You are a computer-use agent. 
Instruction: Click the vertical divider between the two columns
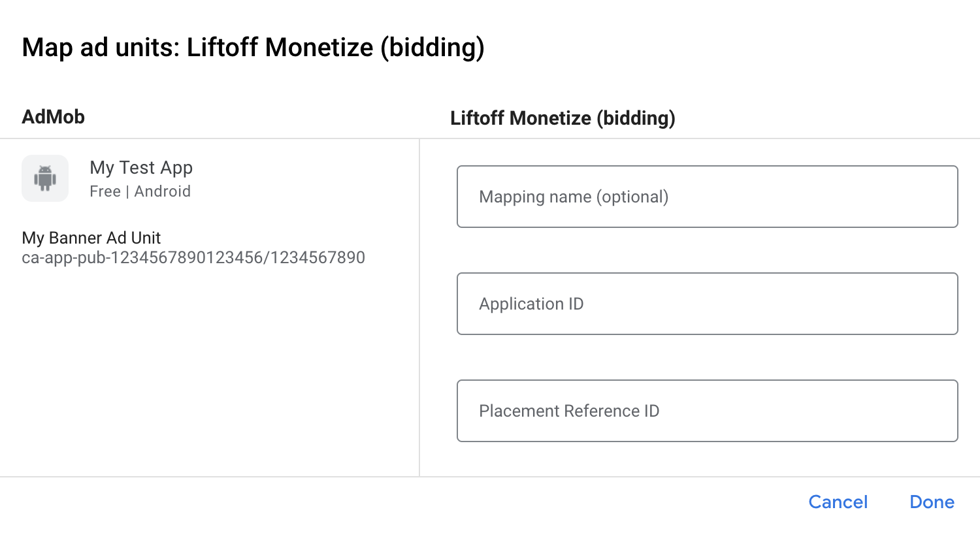[419, 307]
